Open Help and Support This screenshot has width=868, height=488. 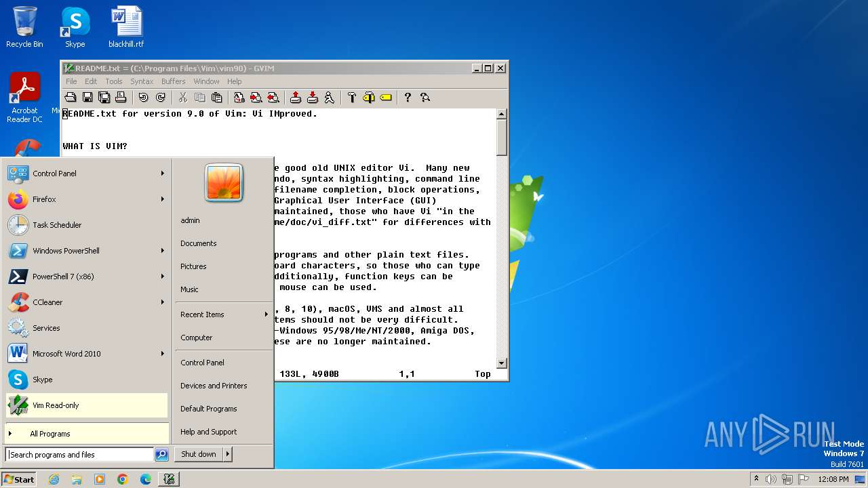click(x=224, y=432)
